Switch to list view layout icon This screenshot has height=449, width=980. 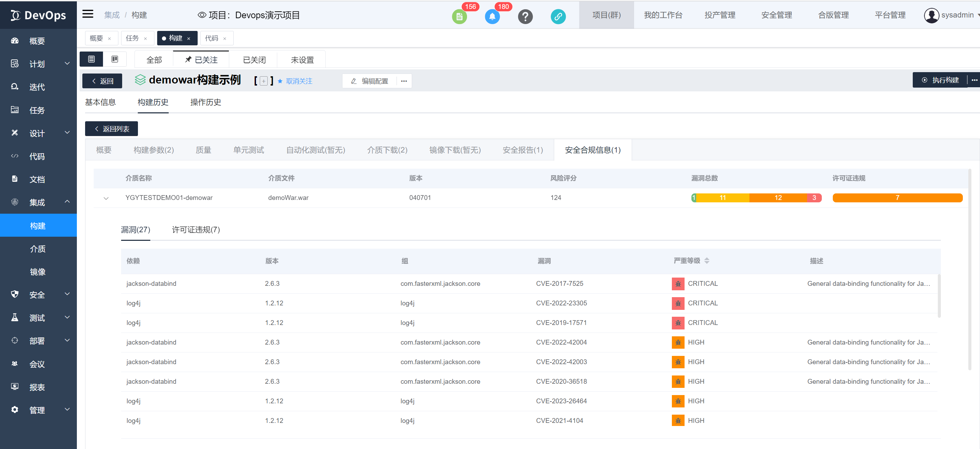pyautogui.click(x=91, y=59)
